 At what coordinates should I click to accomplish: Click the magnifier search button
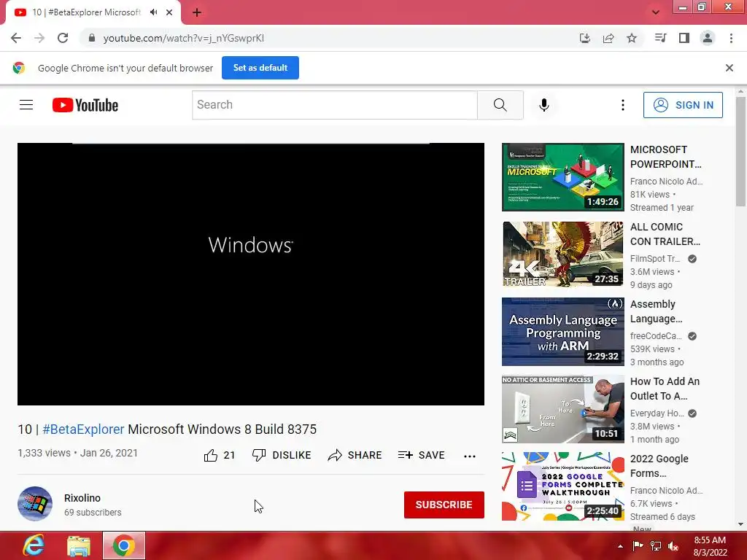coord(500,105)
